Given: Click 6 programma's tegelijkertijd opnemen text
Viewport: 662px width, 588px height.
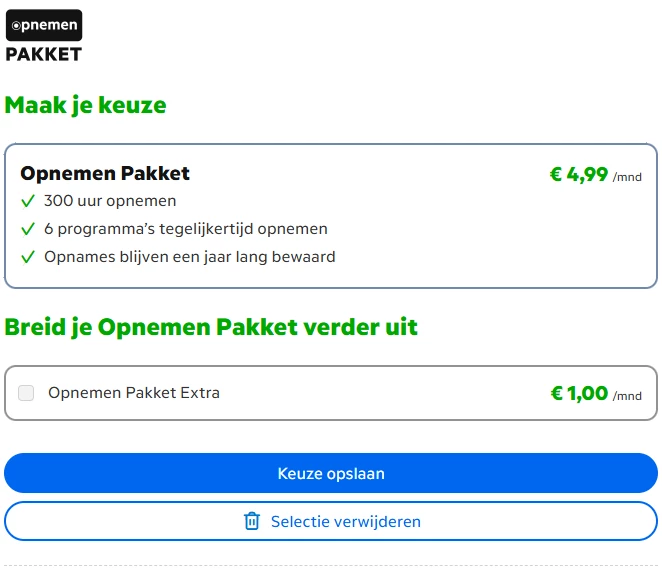Looking at the screenshot, I should pyautogui.click(x=186, y=229).
